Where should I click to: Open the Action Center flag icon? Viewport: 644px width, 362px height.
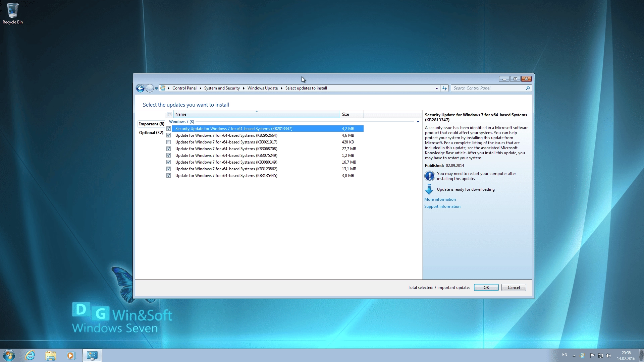click(592, 356)
